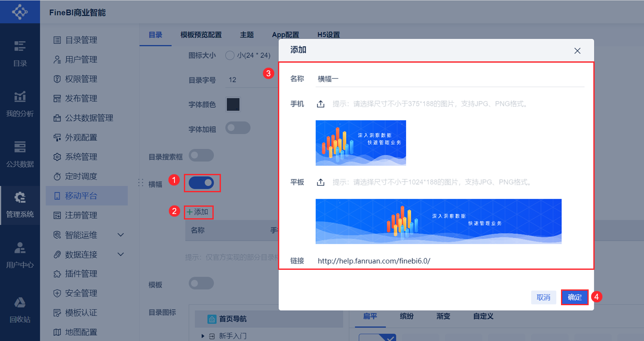Expand the 智能运维 menu section
Screen dimensions: 644x341
tap(120, 234)
